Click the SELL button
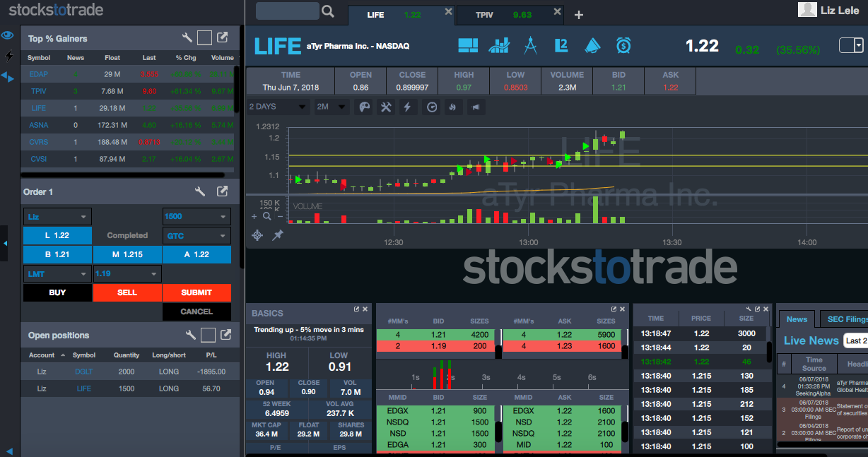 pos(127,292)
